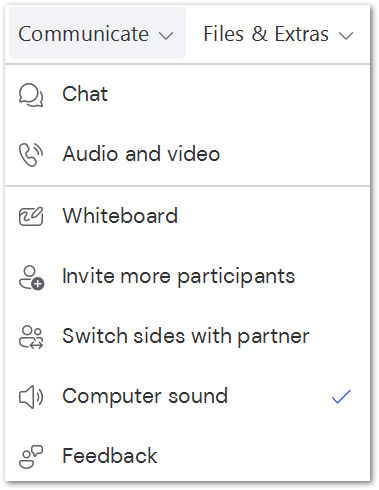The width and height of the screenshot is (379, 490).
Task: Open Whiteboard from Communicate menu
Action: (x=188, y=216)
